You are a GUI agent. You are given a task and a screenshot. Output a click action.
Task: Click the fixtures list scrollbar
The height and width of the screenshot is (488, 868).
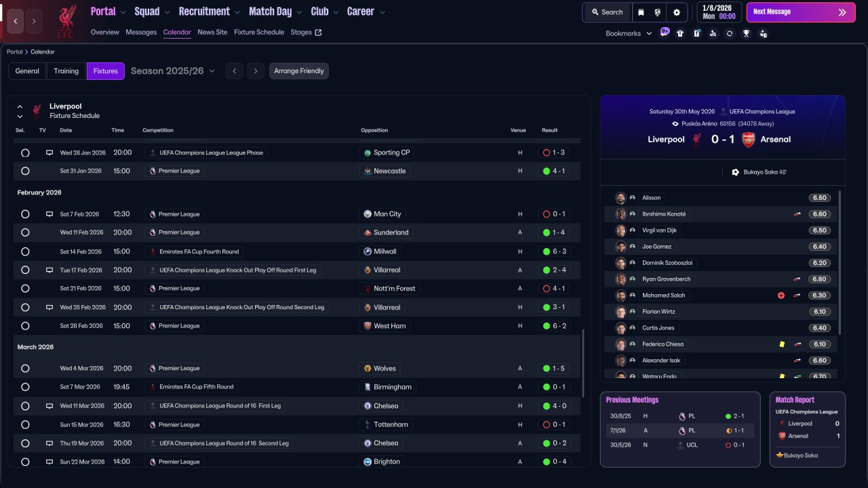click(583, 363)
